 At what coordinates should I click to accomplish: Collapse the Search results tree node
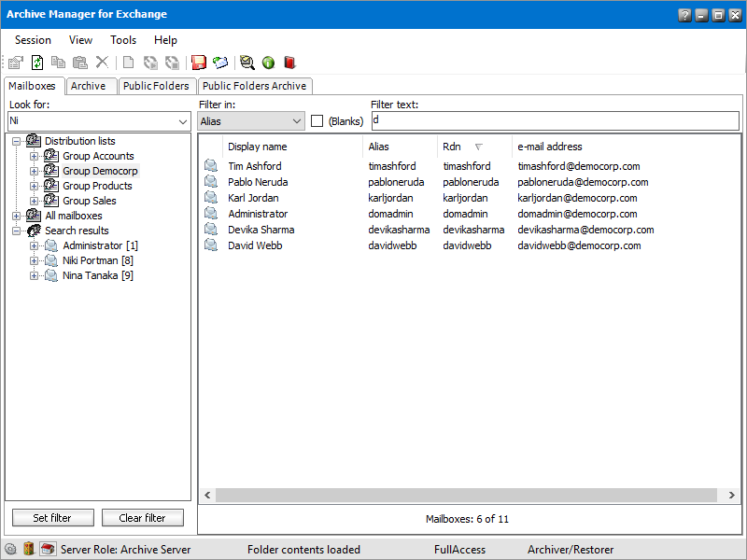(17, 231)
